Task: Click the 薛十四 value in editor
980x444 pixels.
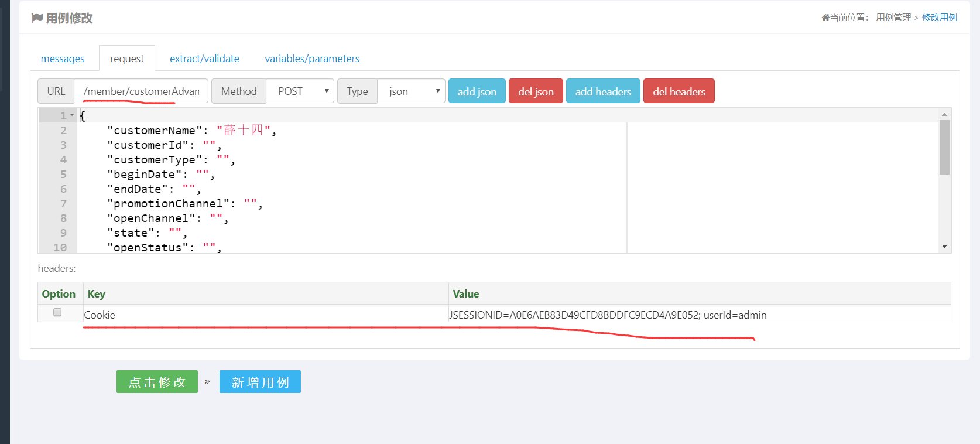Action: coord(244,130)
